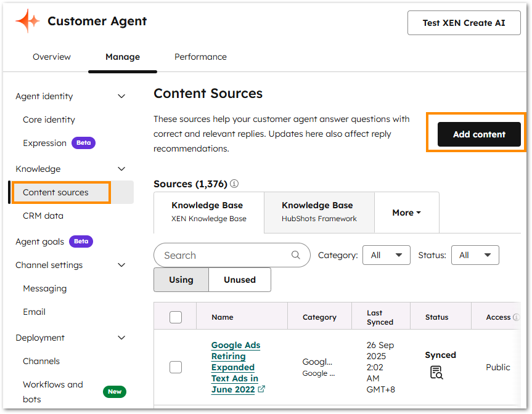The width and height of the screenshot is (532, 414).
Task: Open the preview icon under Synced status
Action: pos(436,372)
